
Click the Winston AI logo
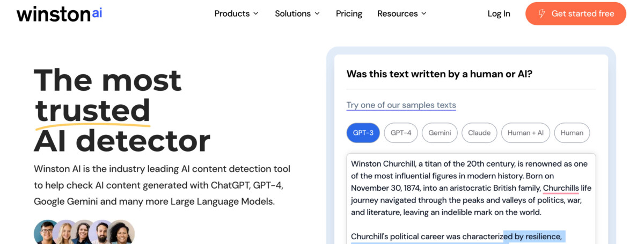coord(59,14)
